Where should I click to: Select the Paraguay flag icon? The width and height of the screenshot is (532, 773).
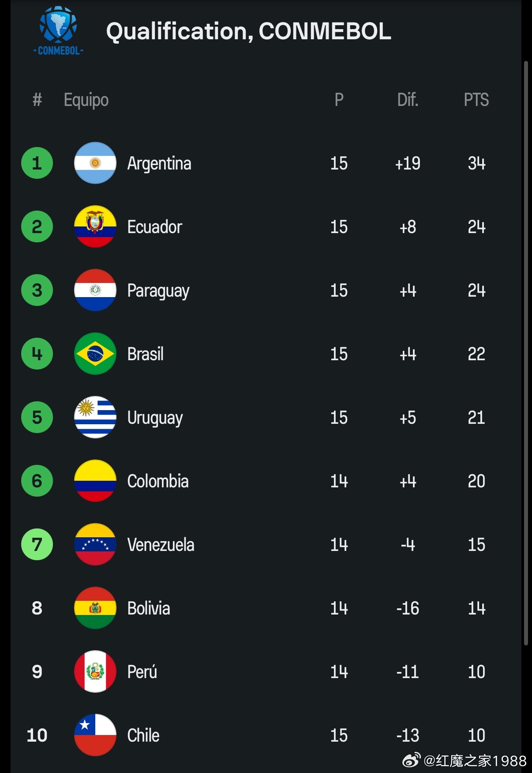[95, 290]
